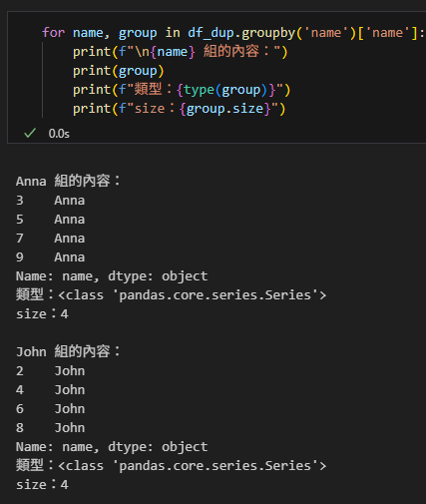Screen dimensions: 426x504
Task: Click output row '8 John'
Action: pyautogui.click(x=50, y=428)
